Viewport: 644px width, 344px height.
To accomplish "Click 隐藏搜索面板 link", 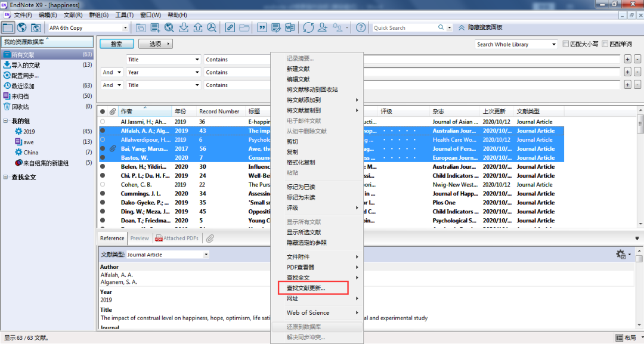I will click(x=485, y=27).
